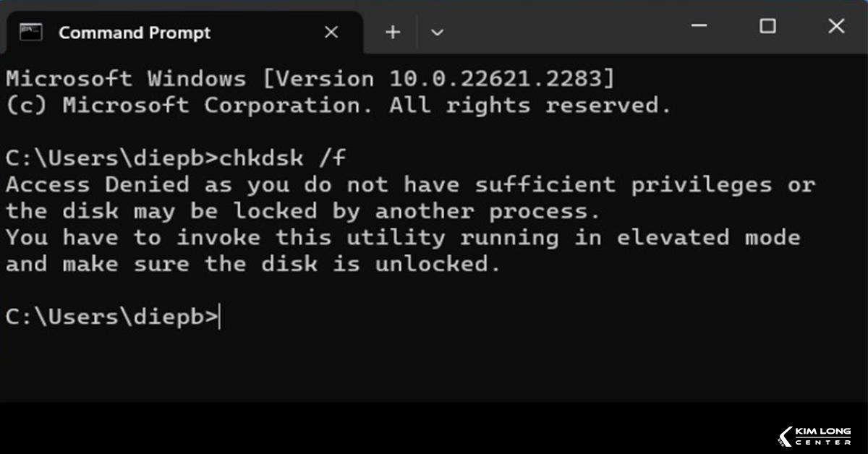
Task: Click the Kim Long Center logo icon
Action: [785, 437]
